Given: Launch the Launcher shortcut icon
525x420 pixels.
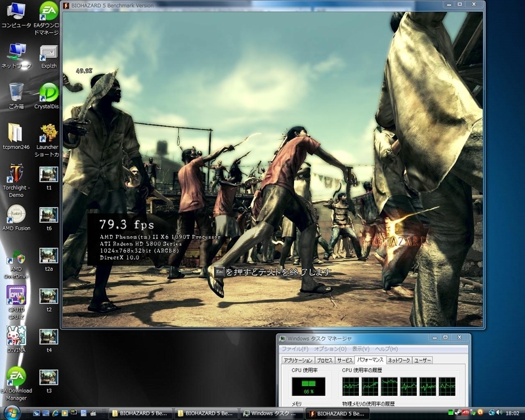Looking at the screenshot, I should (x=47, y=140).
